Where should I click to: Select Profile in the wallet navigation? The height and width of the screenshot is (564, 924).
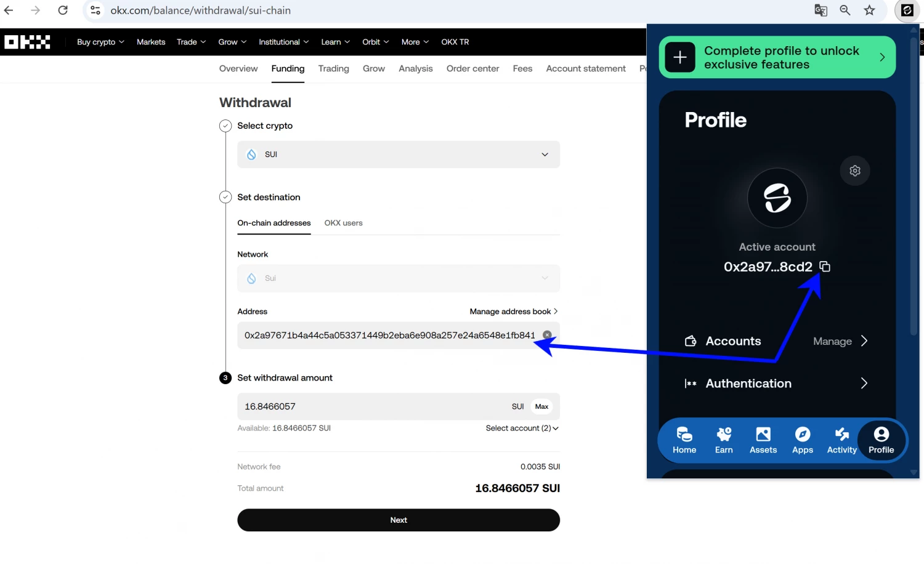click(x=881, y=440)
